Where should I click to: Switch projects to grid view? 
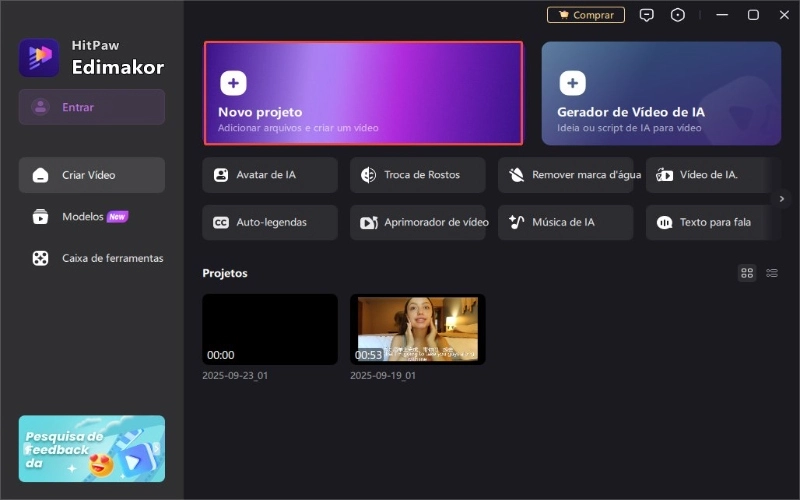[x=747, y=273]
